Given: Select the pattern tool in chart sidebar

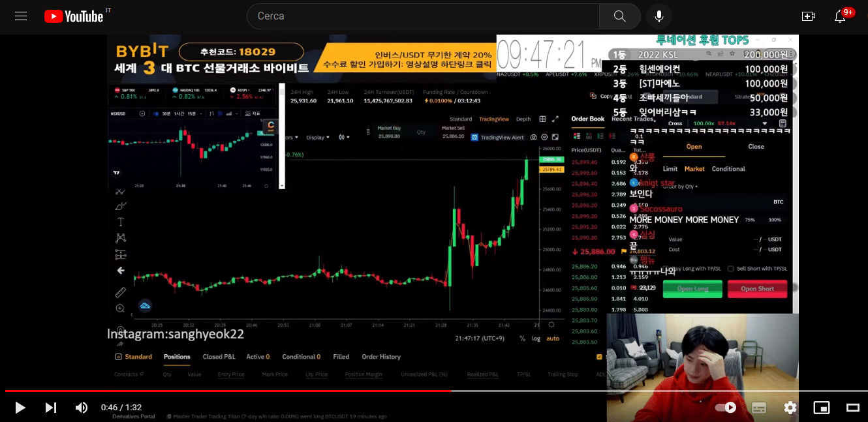Looking at the screenshot, I should pyautogui.click(x=121, y=238).
